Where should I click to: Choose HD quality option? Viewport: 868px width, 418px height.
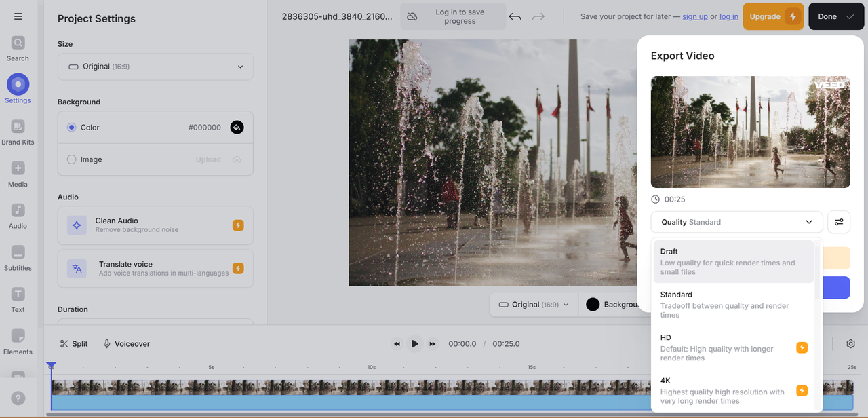(734, 347)
